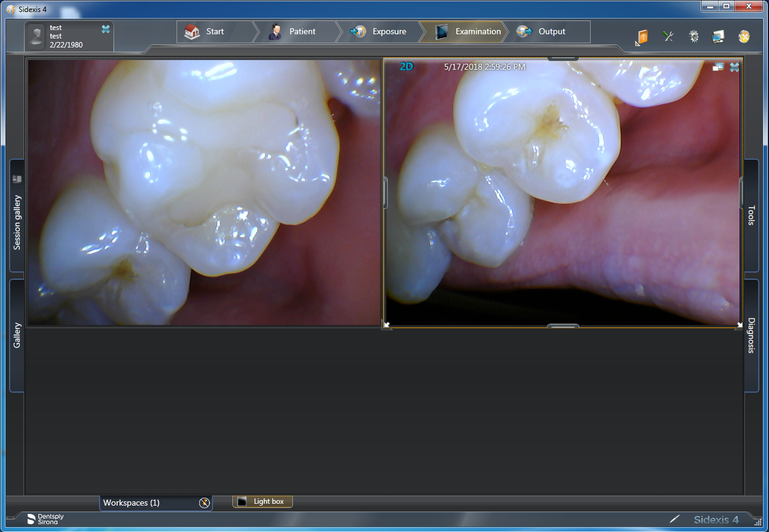Select the Light box workspace tab
The height and width of the screenshot is (532, 769).
(x=262, y=501)
